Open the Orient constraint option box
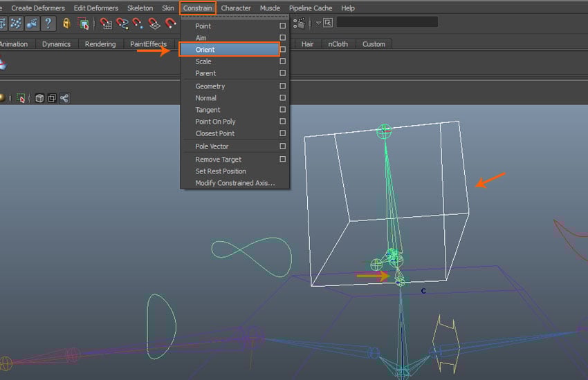The image size is (588, 380). tap(282, 50)
